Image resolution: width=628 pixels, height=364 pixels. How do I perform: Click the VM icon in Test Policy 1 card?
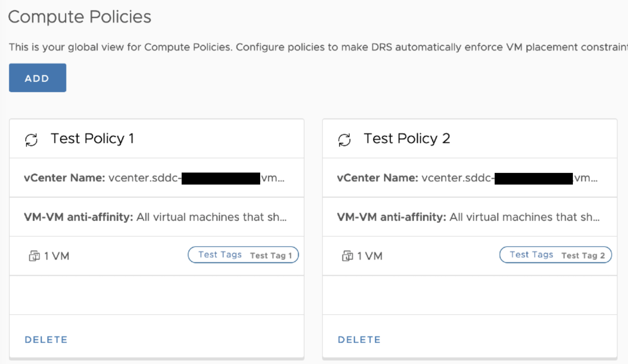(x=34, y=256)
